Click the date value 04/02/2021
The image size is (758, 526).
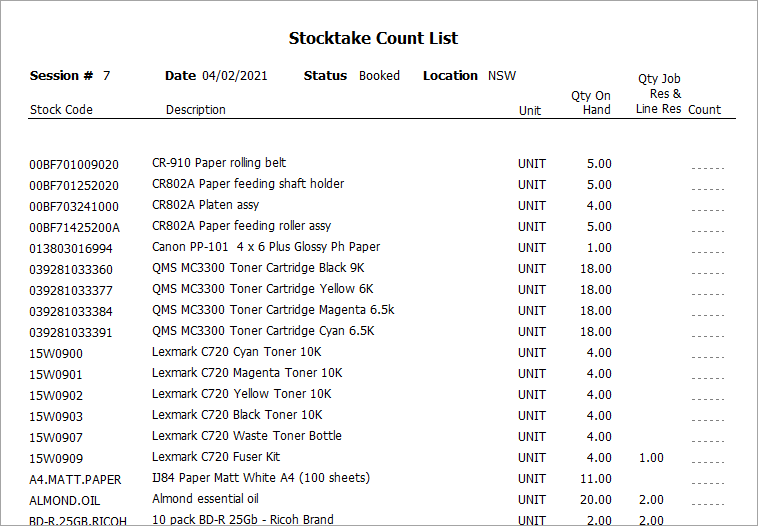pyautogui.click(x=234, y=76)
